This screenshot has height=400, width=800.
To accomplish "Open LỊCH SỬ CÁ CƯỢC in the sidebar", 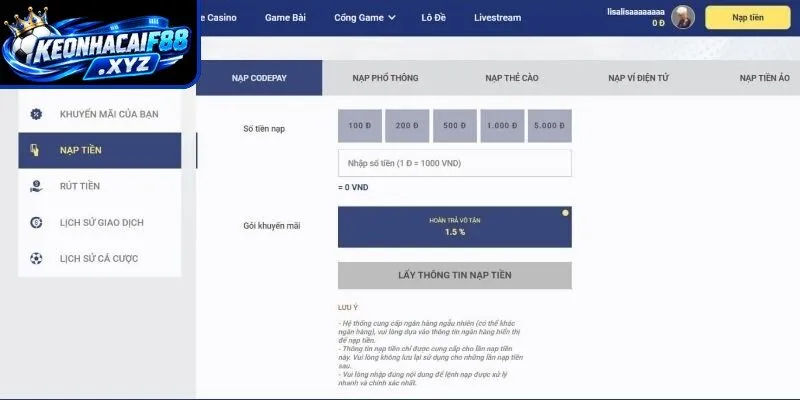I will 99,259.
